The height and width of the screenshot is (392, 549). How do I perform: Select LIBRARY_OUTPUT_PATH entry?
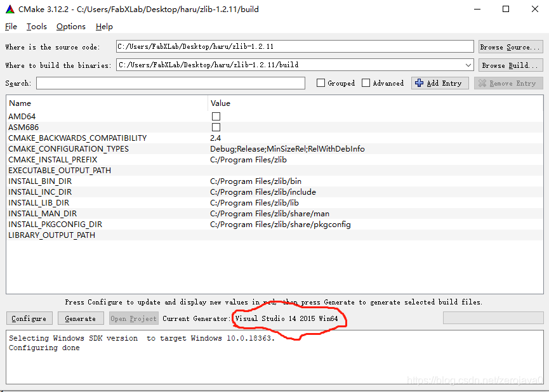coord(51,235)
